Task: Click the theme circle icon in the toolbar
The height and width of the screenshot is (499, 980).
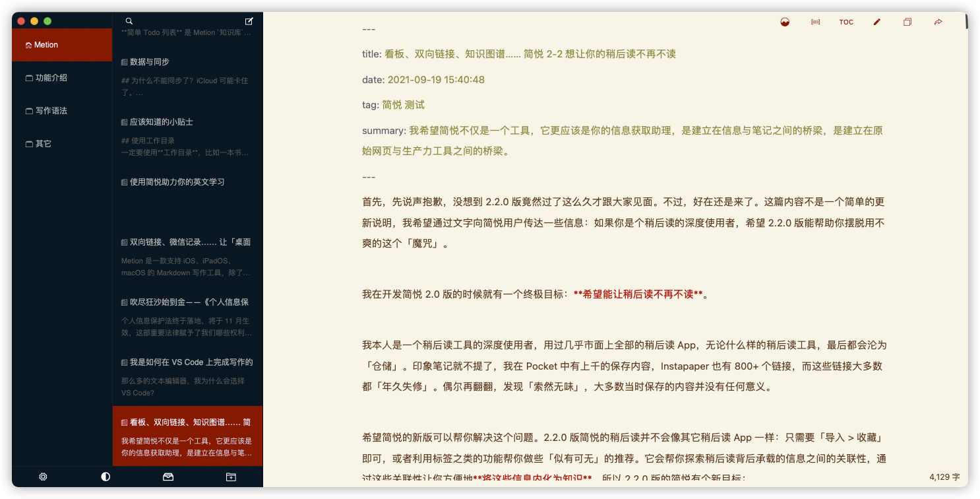Action: [x=784, y=21]
